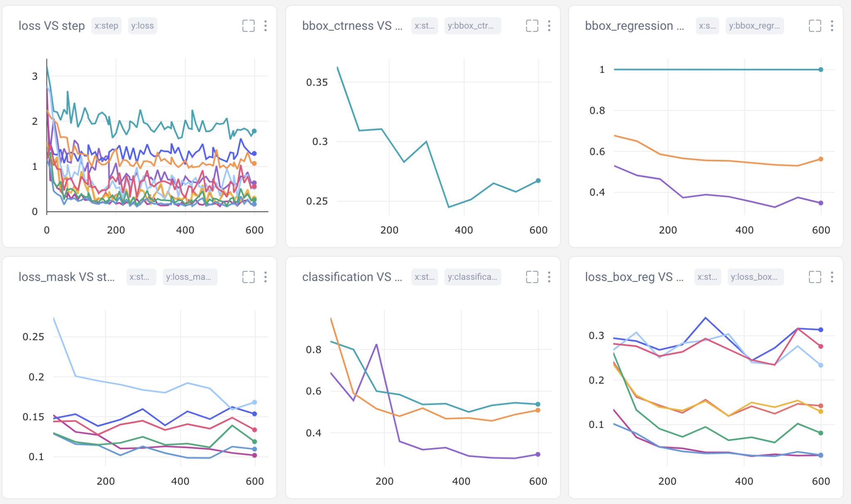This screenshot has height=504, width=851.
Task: Click the loss_box_reg VS chart title
Action: pyautogui.click(x=634, y=277)
